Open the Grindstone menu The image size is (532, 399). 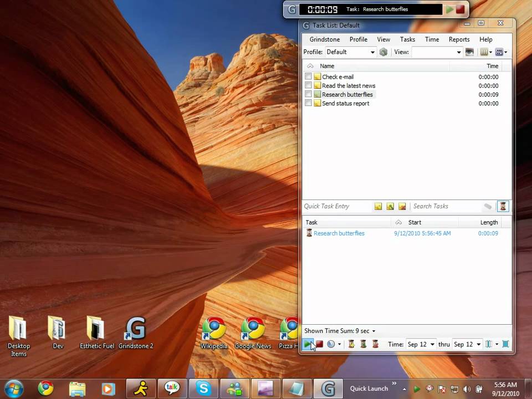coord(324,39)
